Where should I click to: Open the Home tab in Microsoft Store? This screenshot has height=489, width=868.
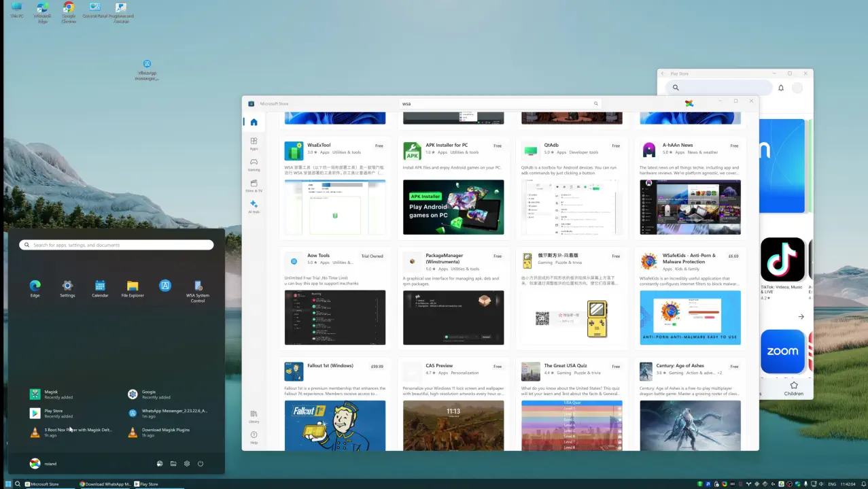tap(254, 122)
